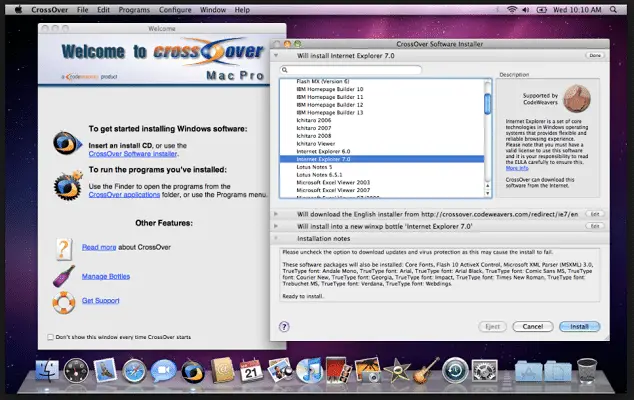Viewport: 634px width, 400px height.
Task: Open the Window menu
Action: (x=213, y=10)
